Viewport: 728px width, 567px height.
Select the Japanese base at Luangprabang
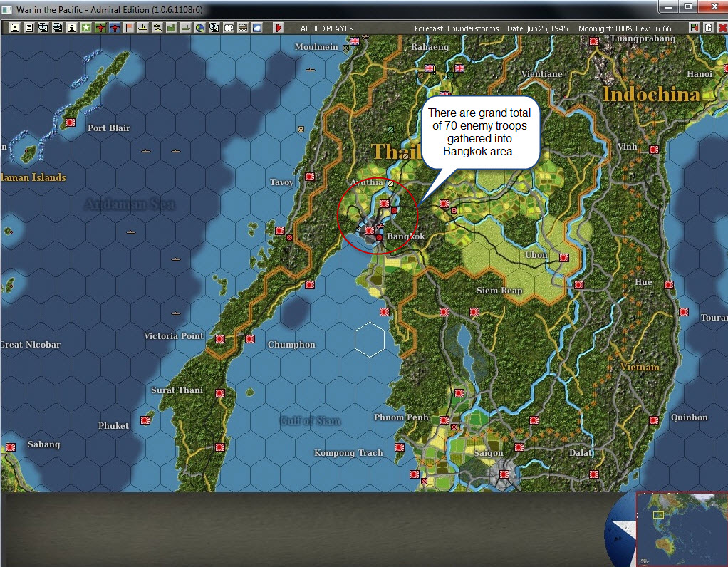[594, 41]
